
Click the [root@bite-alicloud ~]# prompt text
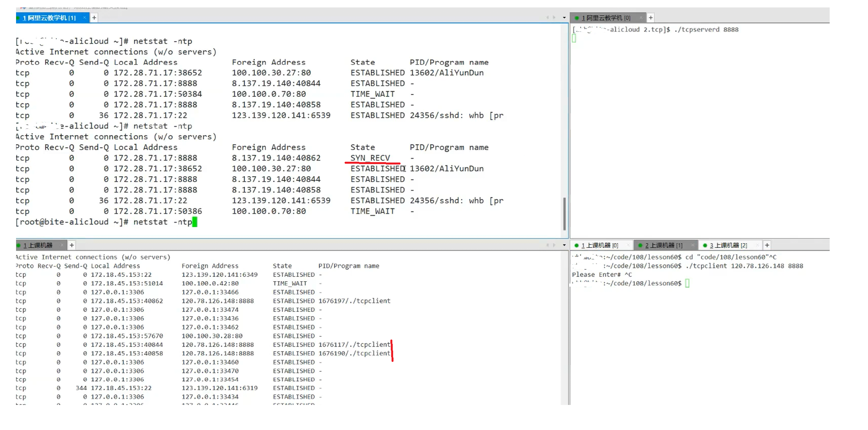point(72,222)
